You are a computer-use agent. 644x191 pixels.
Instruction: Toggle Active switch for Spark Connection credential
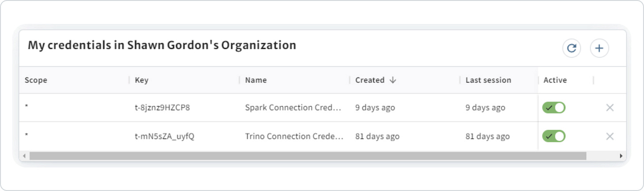(554, 108)
